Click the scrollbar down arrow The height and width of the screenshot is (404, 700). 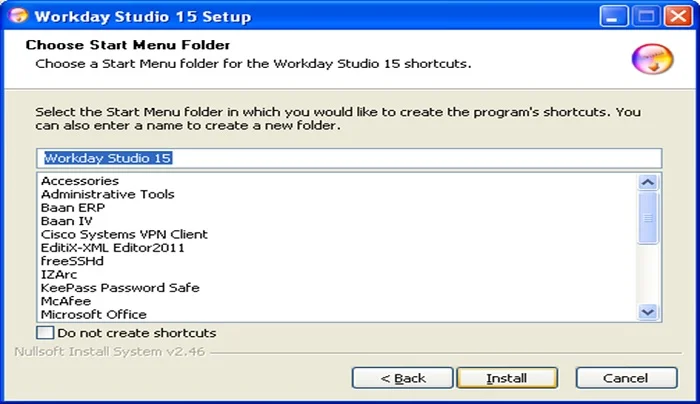click(648, 312)
